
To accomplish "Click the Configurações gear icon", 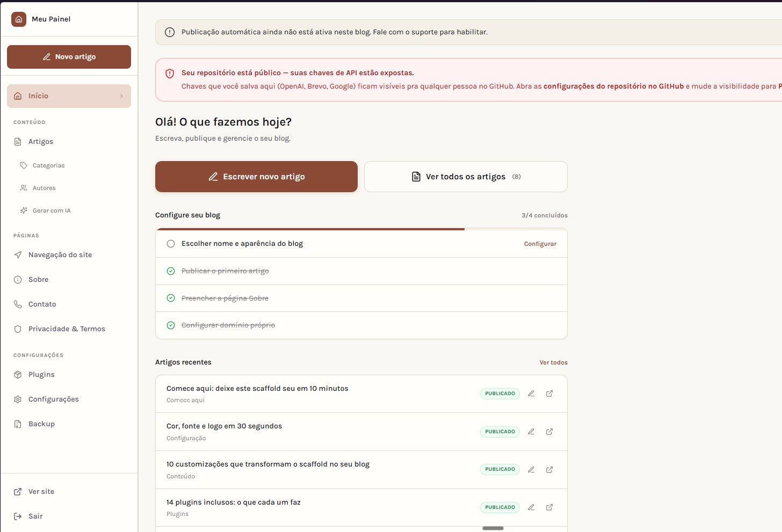I will coord(18,399).
